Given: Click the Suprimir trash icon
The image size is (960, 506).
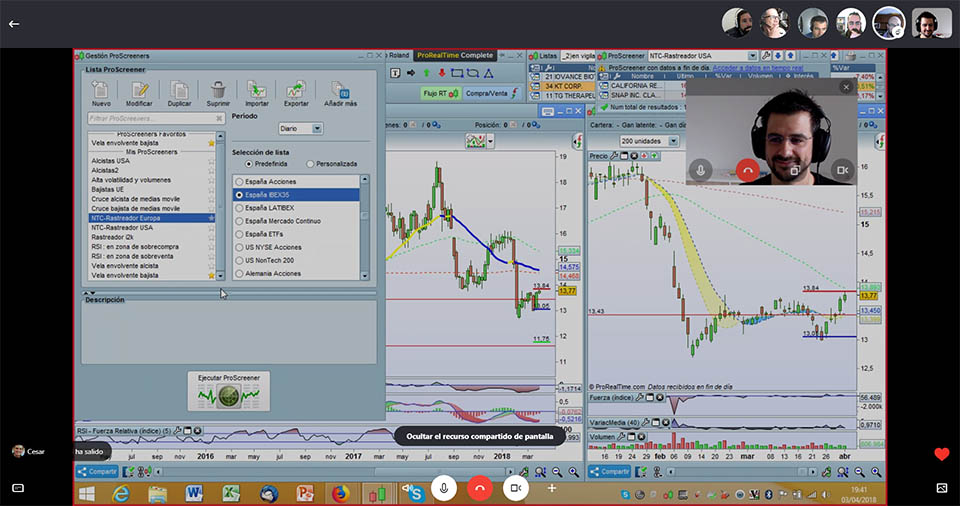Looking at the screenshot, I should point(218,91).
